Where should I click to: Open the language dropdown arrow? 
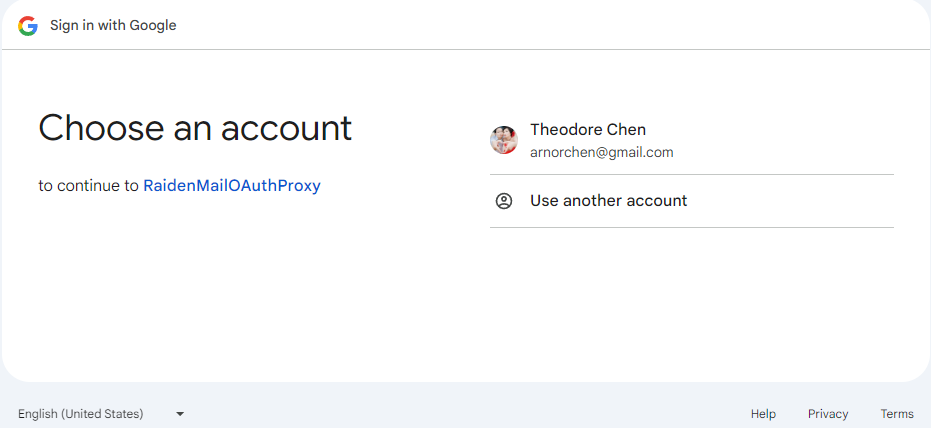(x=180, y=414)
